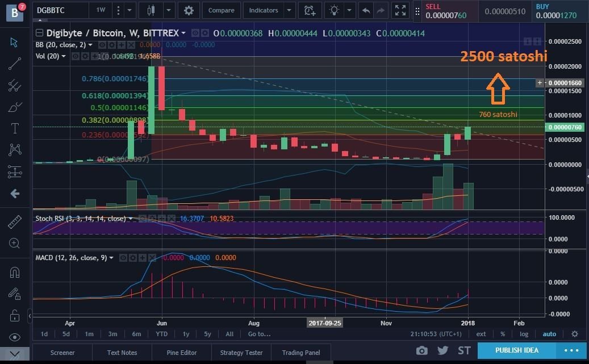Click PUBLISH IDEA button

517,350
